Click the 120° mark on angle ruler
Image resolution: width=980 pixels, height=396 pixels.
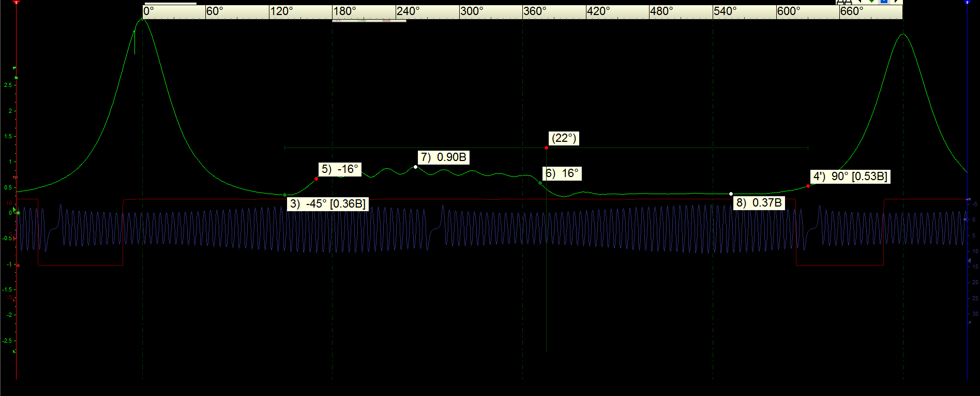click(x=281, y=11)
